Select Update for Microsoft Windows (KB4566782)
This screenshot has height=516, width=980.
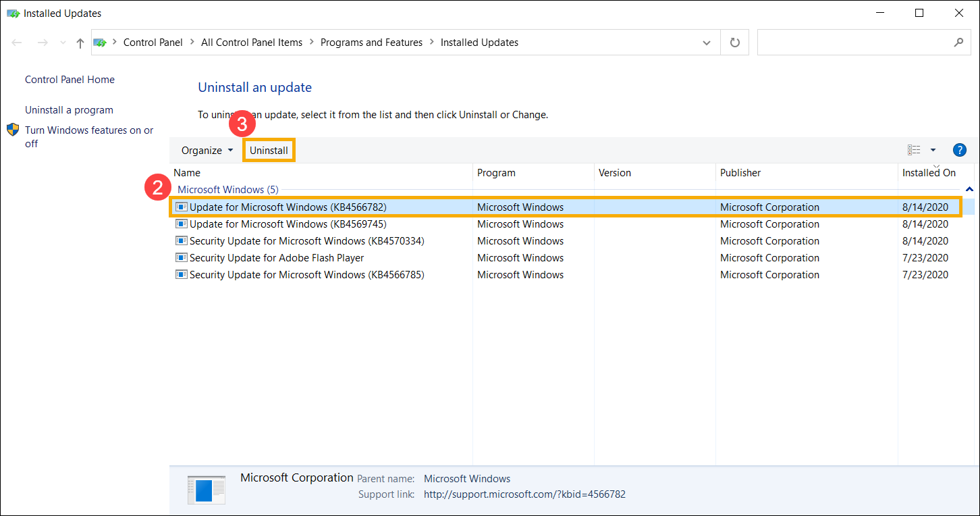(x=567, y=207)
